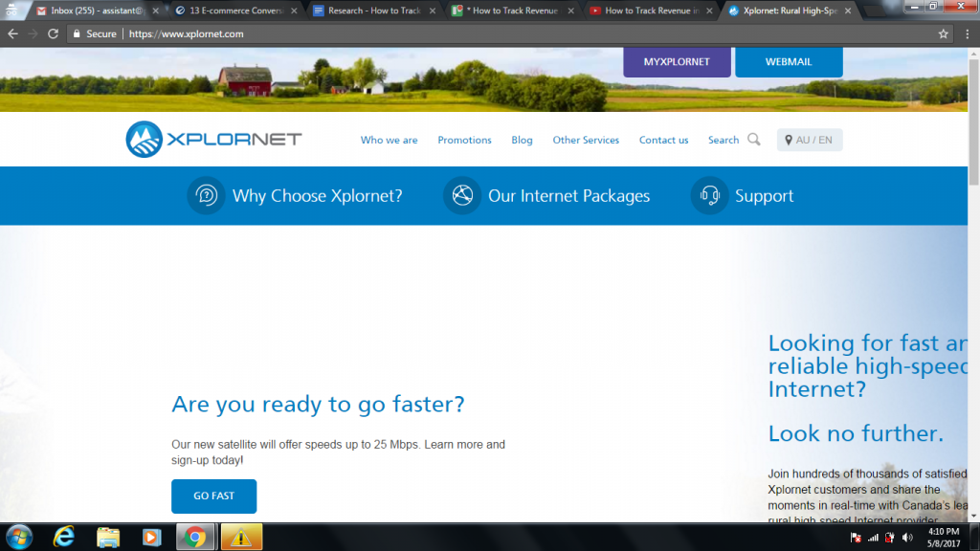Click the scrollbar down arrow
Screen dimensions: 980x551
point(973,517)
